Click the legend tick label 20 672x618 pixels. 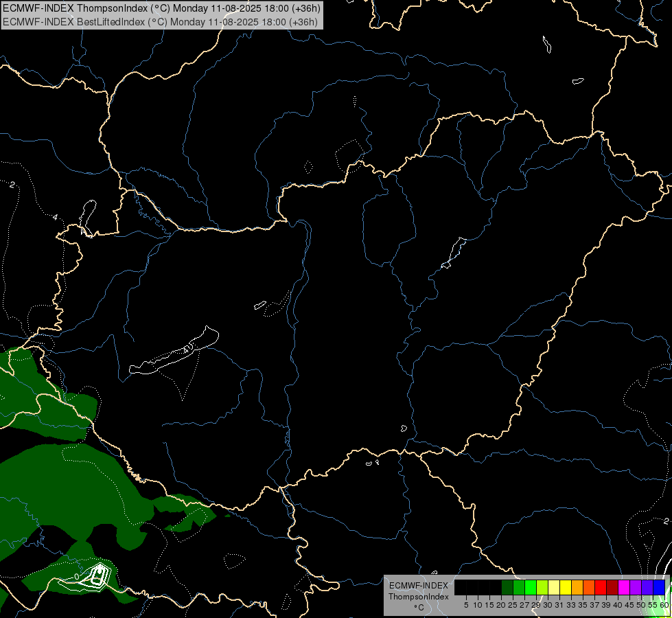click(x=501, y=605)
